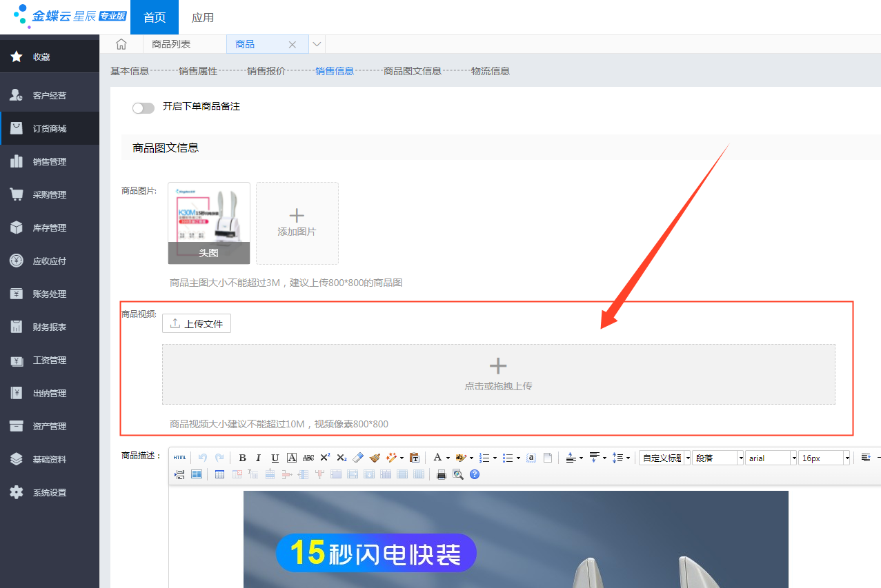
Task: Open the editor help question mark icon
Action: 475,474
